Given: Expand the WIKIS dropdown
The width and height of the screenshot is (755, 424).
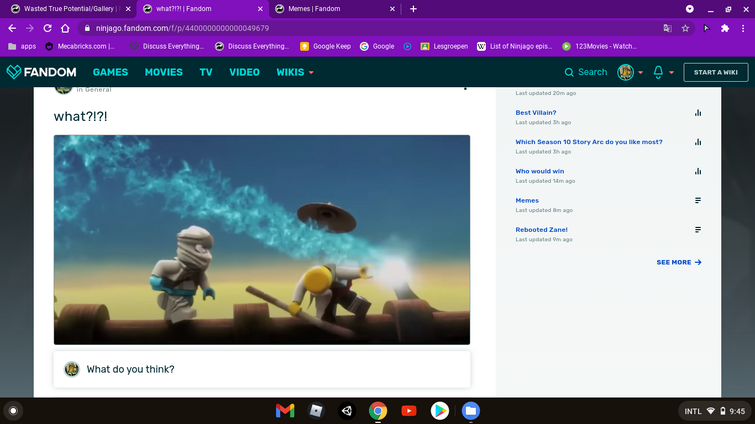Looking at the screenshot, I should pos(295,72).
